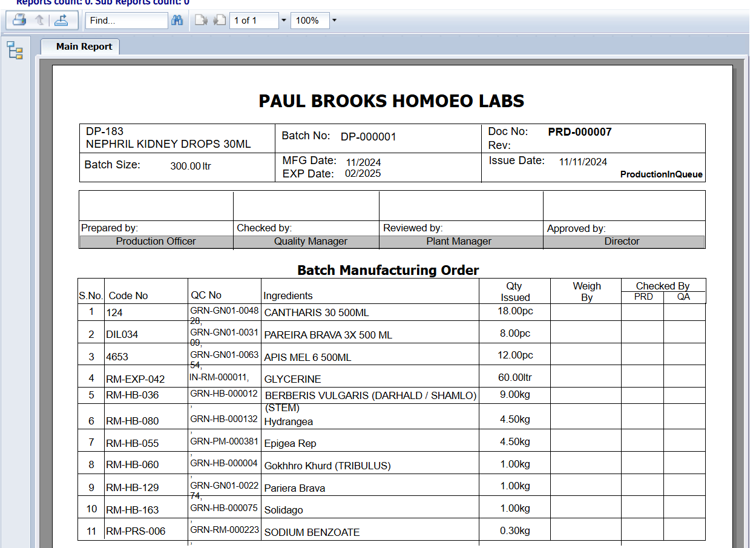Open the page selection dropdown arrow
756x548 pixels.
click(284, 20)
